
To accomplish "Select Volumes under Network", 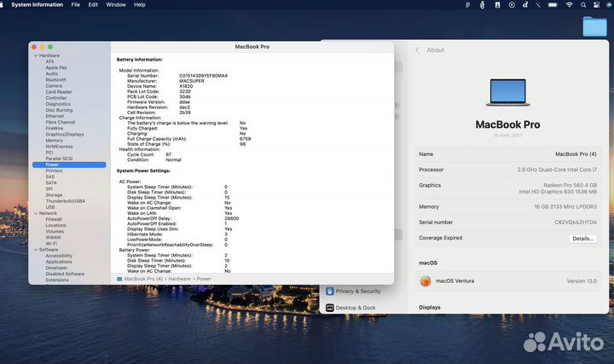I will tap(55, 231).
